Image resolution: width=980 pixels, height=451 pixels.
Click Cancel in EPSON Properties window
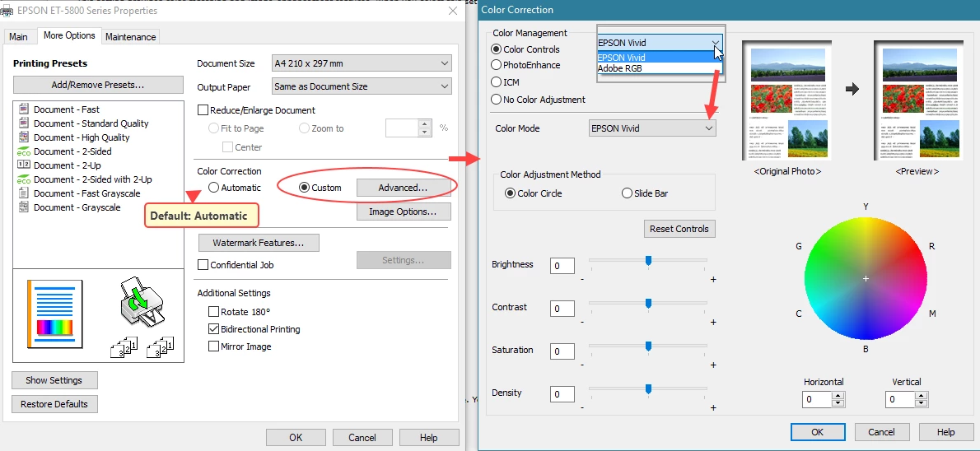pos(362,437)
